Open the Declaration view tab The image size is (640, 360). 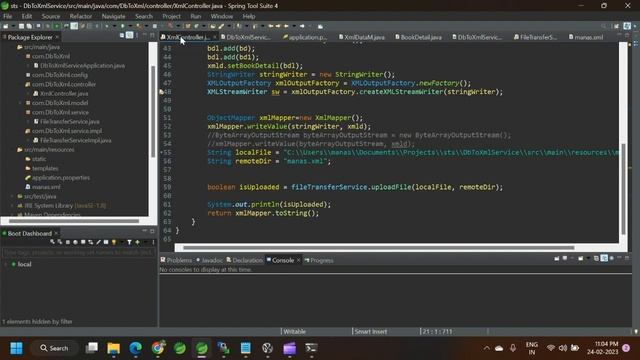pos(244,260)
